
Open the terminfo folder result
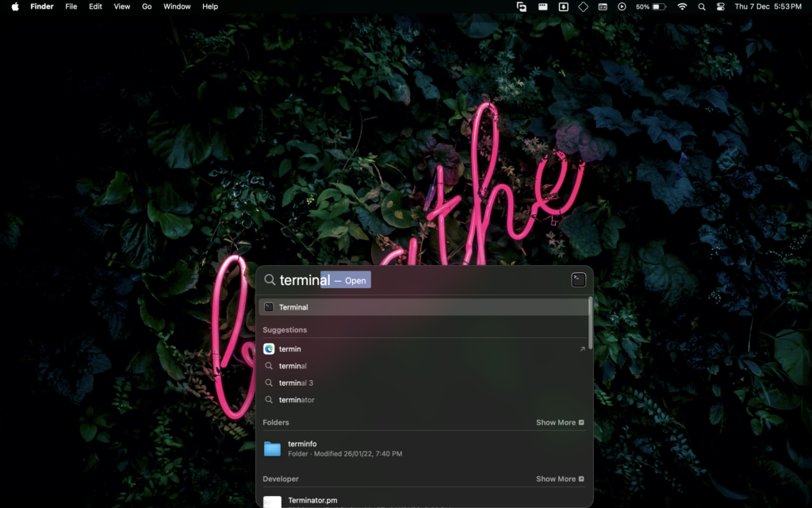(x=423, y=448)
